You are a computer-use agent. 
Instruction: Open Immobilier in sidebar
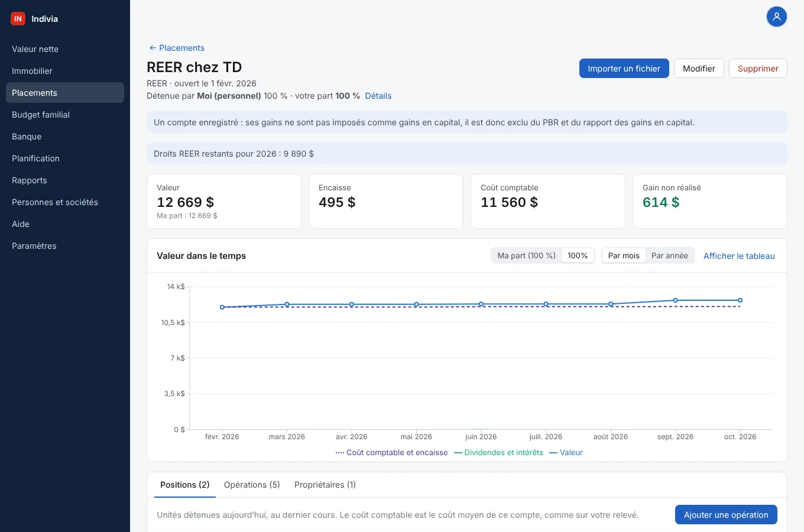point(65,71)
